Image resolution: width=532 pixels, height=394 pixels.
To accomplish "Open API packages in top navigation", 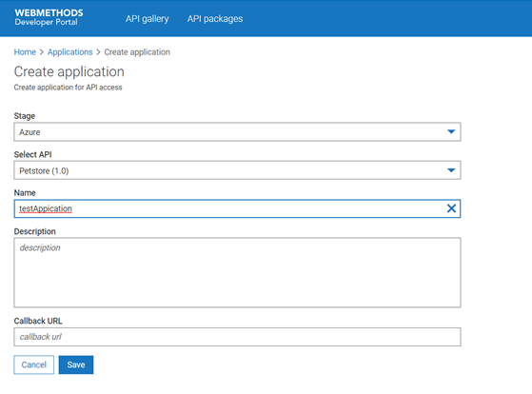I will 215,19.
